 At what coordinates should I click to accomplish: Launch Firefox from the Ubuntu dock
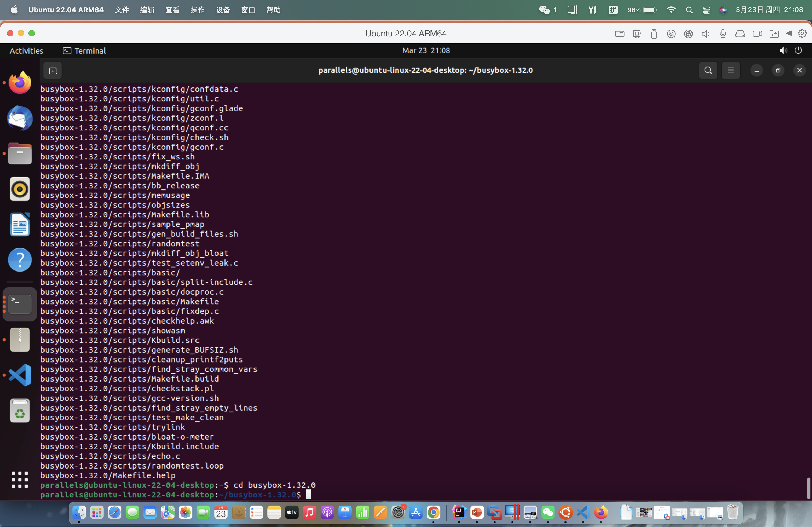coord(20,82)
